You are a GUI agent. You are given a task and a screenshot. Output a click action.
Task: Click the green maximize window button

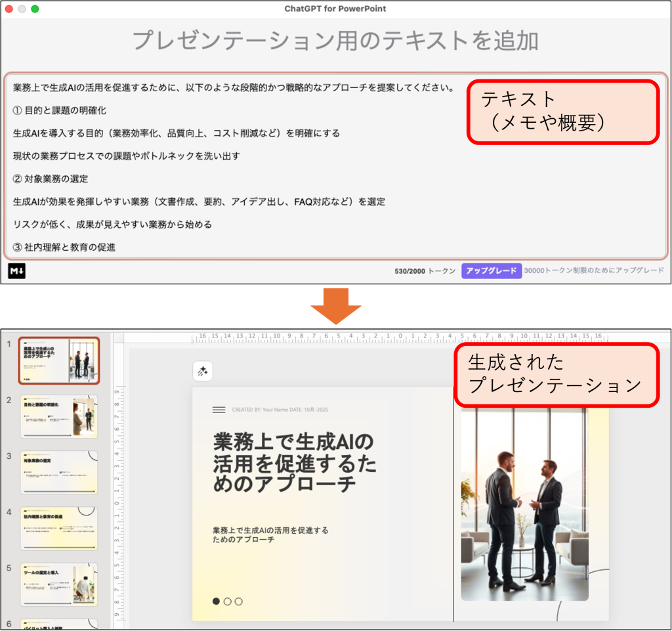click(35, 9)
